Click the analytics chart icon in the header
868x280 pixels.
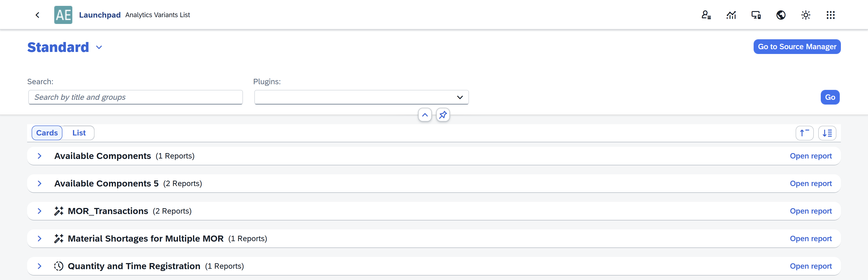click(x=731, y=15)
